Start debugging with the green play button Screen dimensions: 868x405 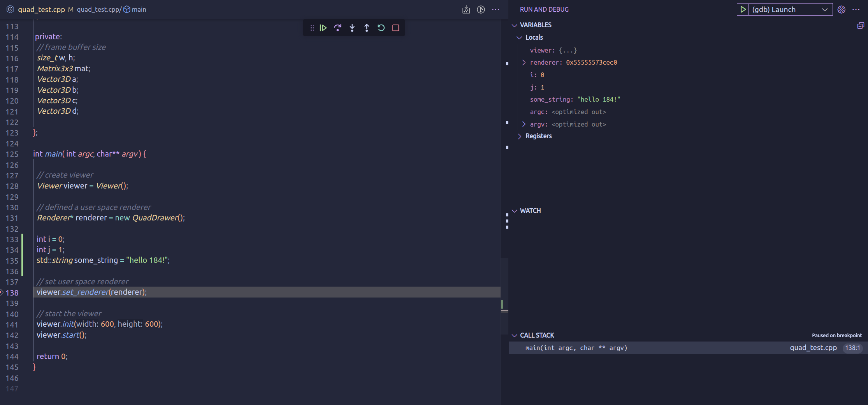[x=743, y=9]
